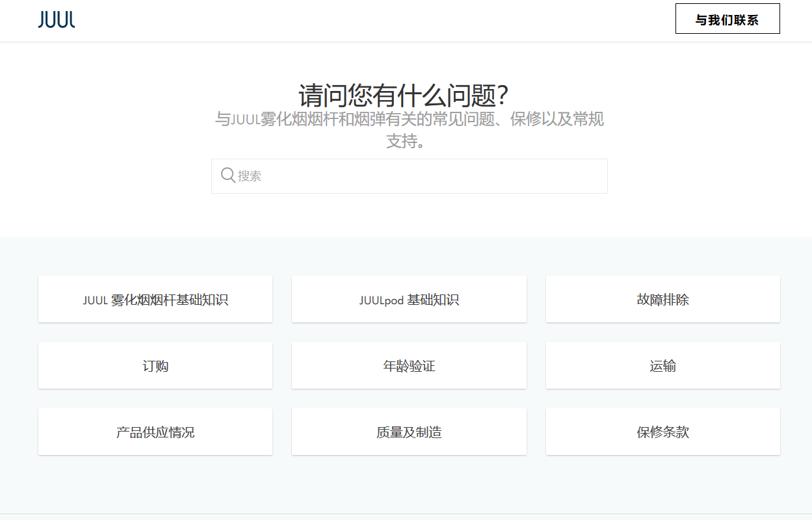The image size is (812, 520).
Task: Click the 请问您有什么问题? heading text
Action: pyautogui.click(x=403, y=96)
